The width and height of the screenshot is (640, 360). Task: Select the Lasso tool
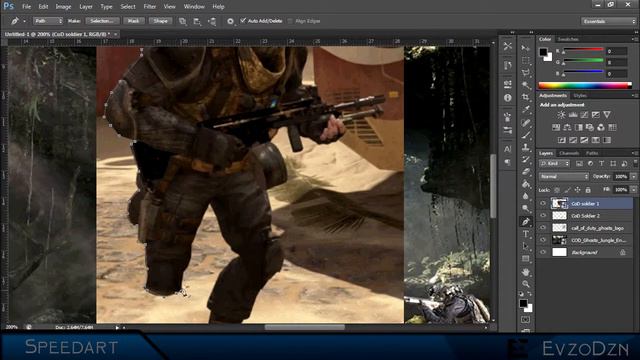[x=526, y=73]
